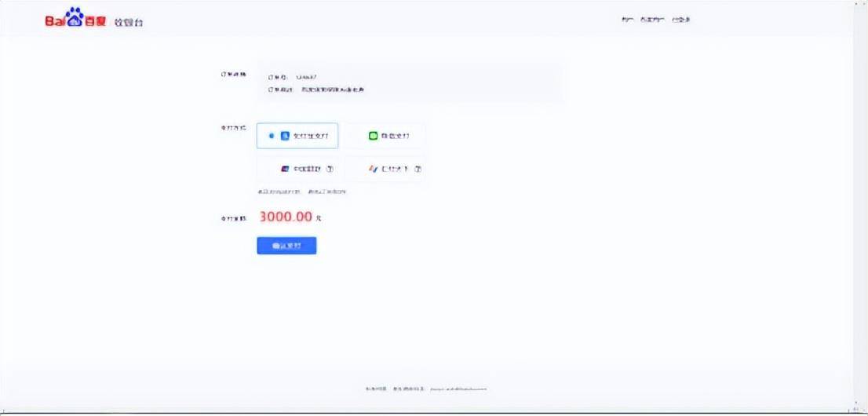Click the help icon beside the fourth payment option

point(418,169)
